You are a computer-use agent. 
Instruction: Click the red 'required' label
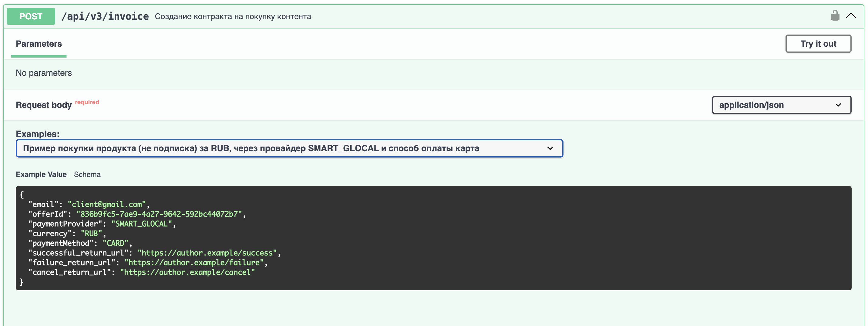(x=87, y=102)
